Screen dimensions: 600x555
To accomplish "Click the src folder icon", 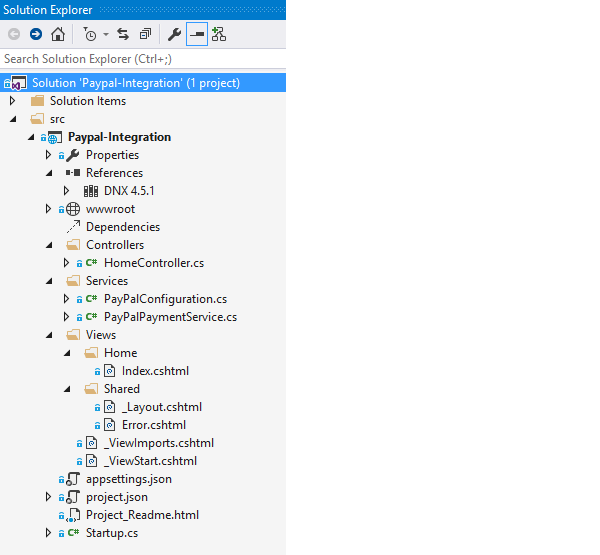I will [x=37, y=119].
